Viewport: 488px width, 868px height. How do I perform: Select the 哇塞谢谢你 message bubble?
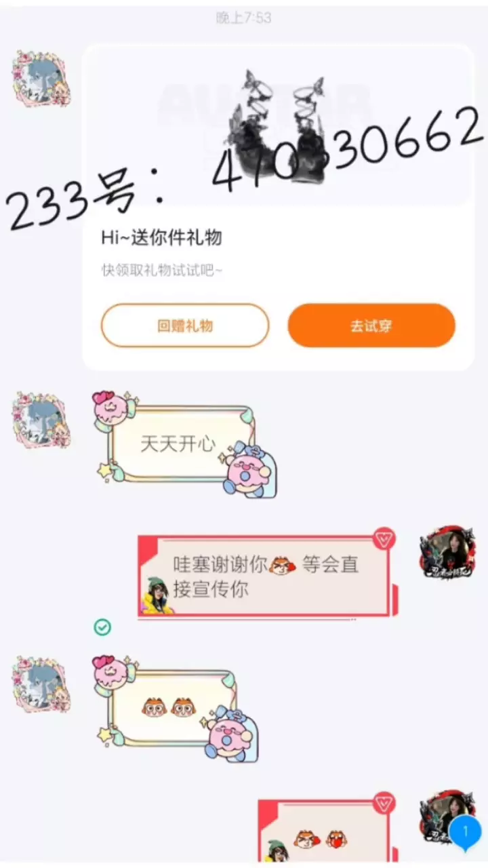(x=266, y=576)
